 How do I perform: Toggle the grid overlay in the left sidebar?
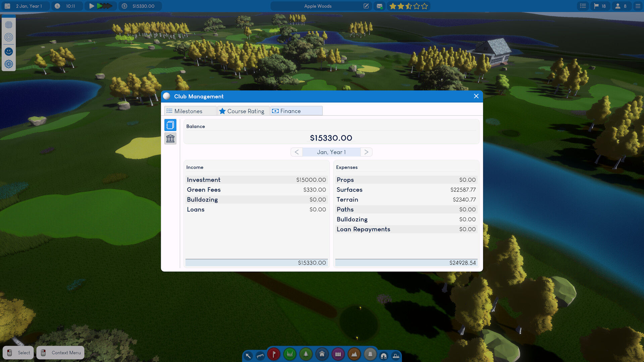(x=8, y=24)
